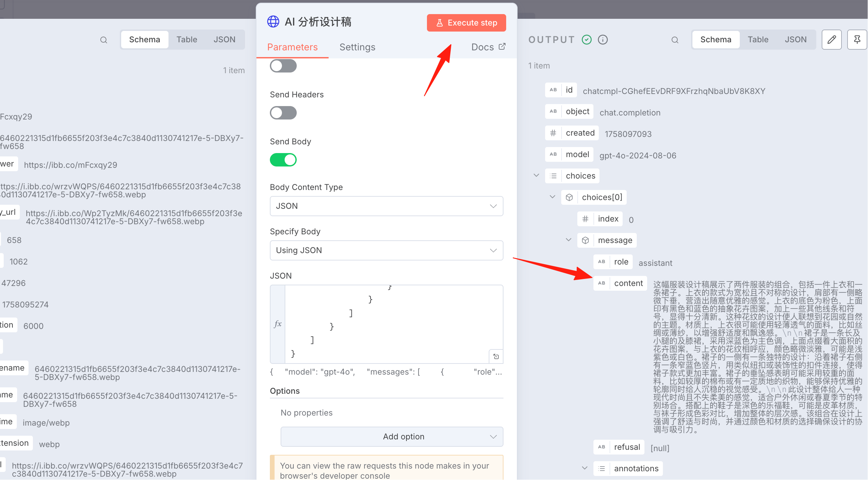
Task: Select the content field label
Action: click(x=628, y=283)
